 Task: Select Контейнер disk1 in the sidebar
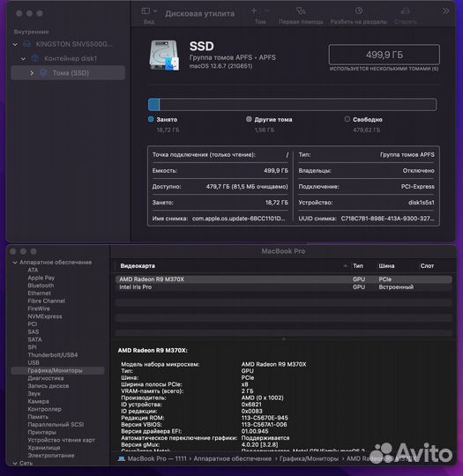click(x=71, y=58)
